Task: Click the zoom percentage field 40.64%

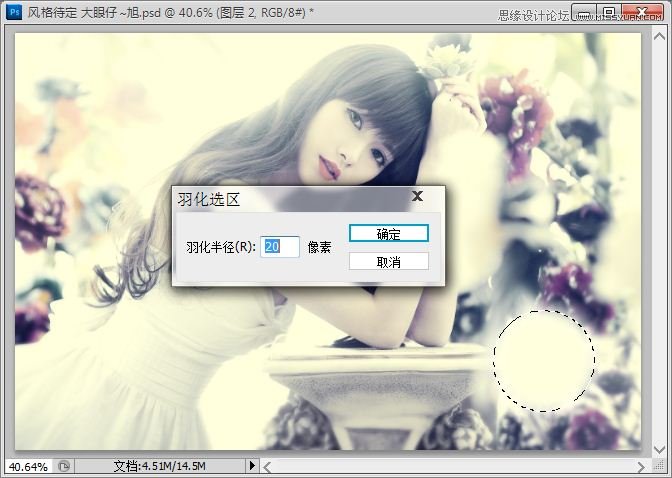Action: (28, 466)
